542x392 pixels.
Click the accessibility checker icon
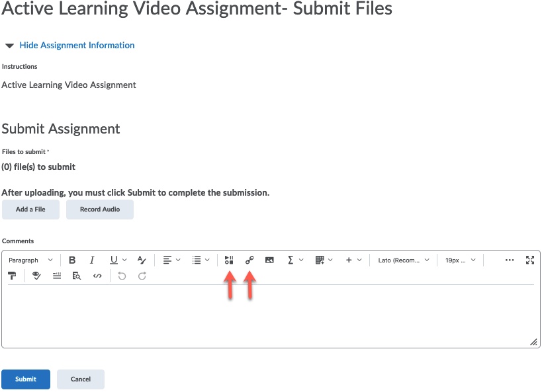[36, 276]
